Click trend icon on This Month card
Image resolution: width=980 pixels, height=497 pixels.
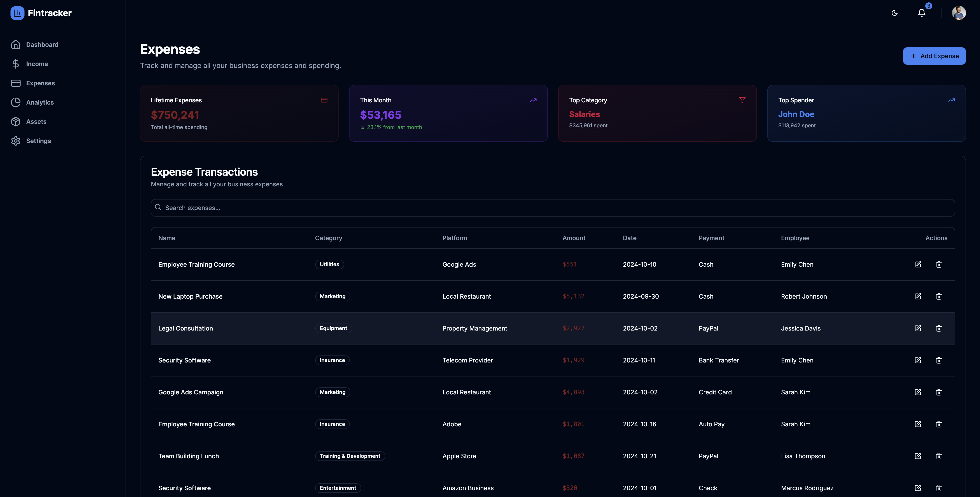533,100
